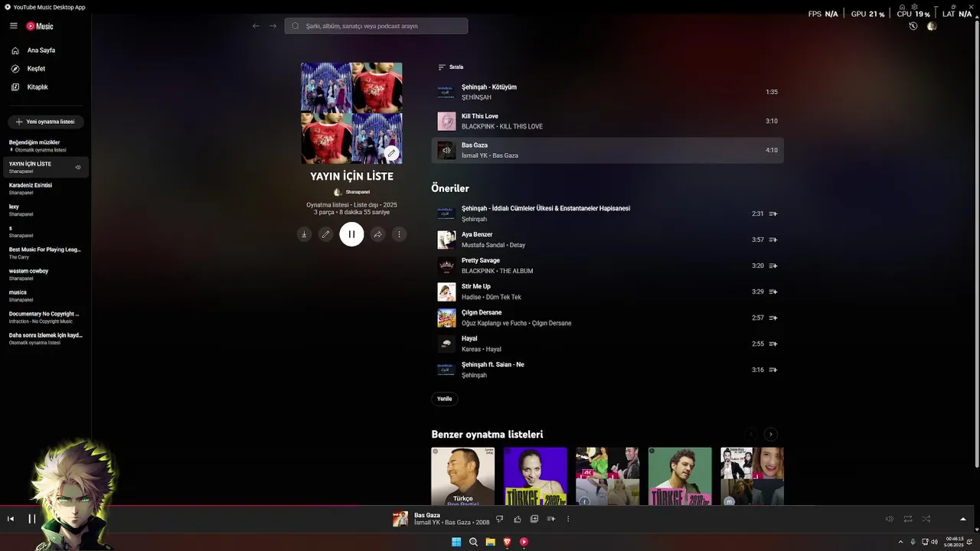980x551 pixels.
Task: Refresh suggestions with Yenile button
Action: (x=444, y=399)
